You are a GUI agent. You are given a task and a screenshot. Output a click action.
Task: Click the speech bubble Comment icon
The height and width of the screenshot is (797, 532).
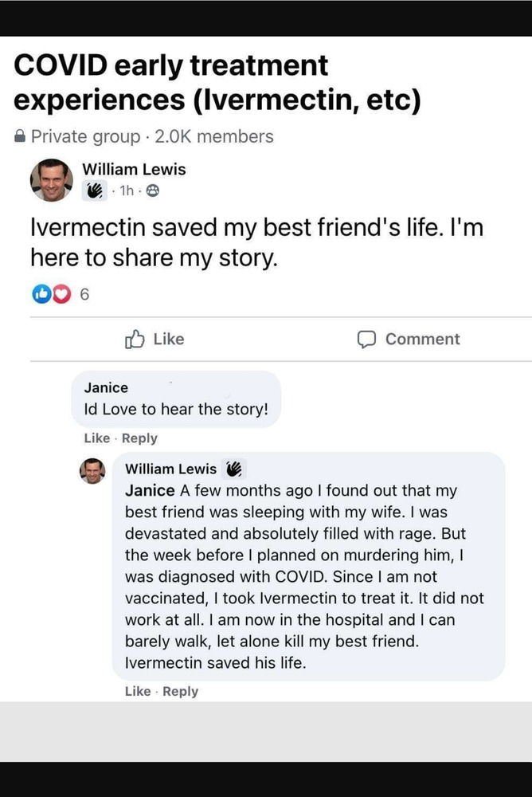(366, 340)
